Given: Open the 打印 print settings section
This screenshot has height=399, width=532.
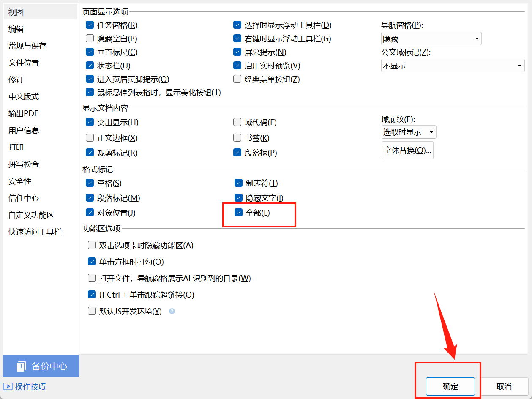Looking at the screenshot, I should click(x=16, y=147).
